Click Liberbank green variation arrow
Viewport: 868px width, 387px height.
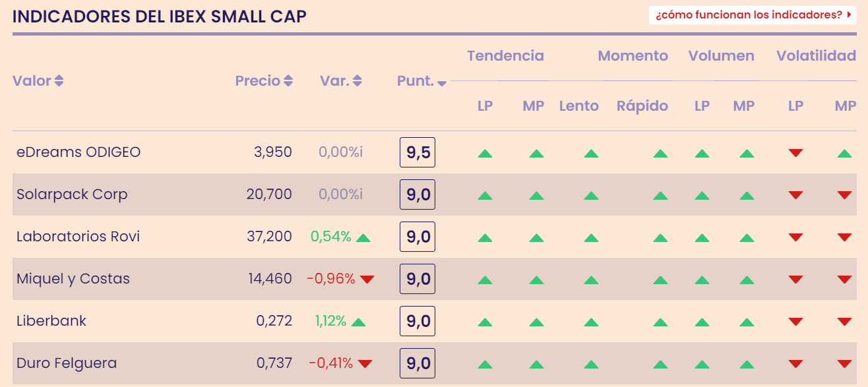[358, 322]
